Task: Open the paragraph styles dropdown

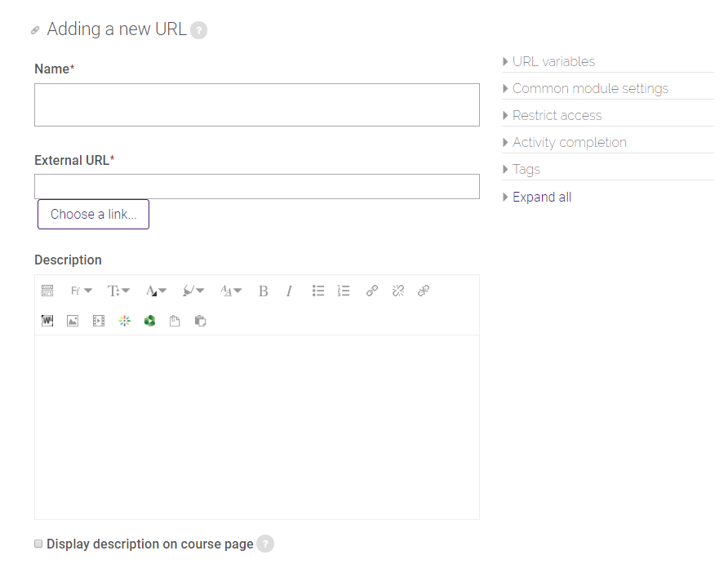Action: [231, 291]
